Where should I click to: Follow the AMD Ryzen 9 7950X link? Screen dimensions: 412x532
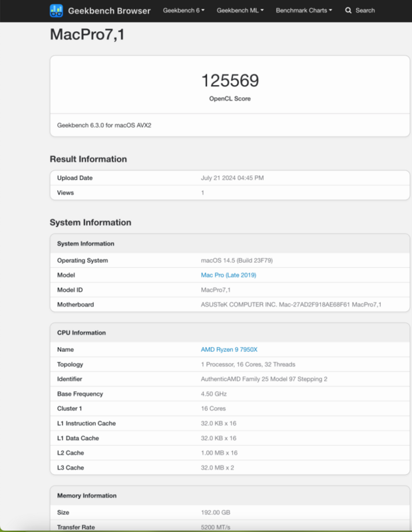tap(229, 350)
